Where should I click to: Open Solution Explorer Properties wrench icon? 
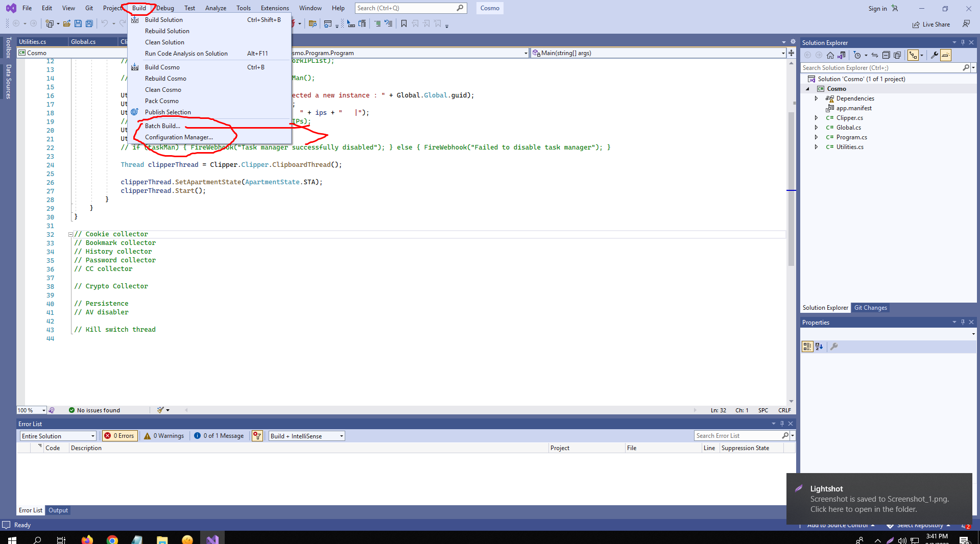pyautogui.click(x=935, y=55)
